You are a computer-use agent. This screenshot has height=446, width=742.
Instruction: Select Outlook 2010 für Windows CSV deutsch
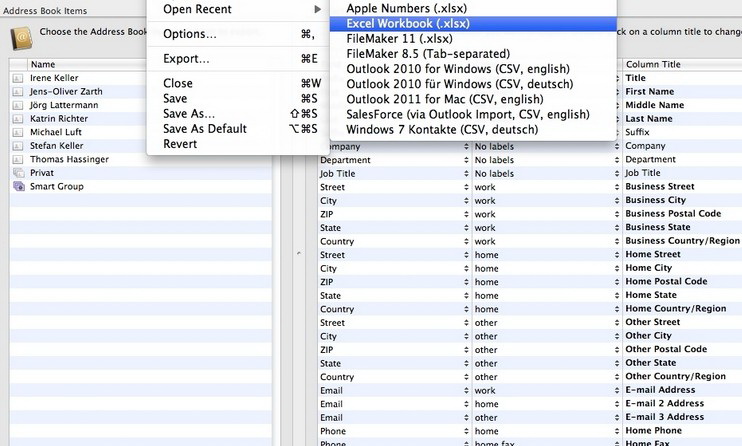(473, 84)
